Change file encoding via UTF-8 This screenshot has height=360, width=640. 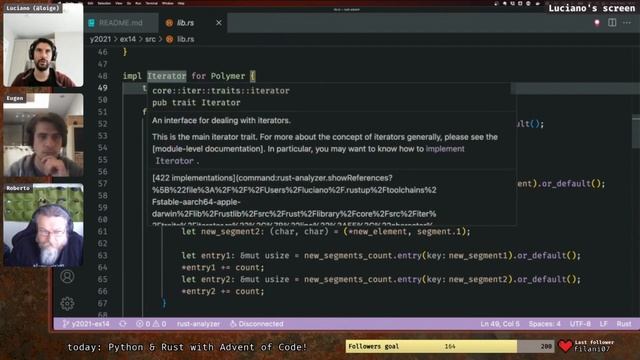tap(580, 324)
